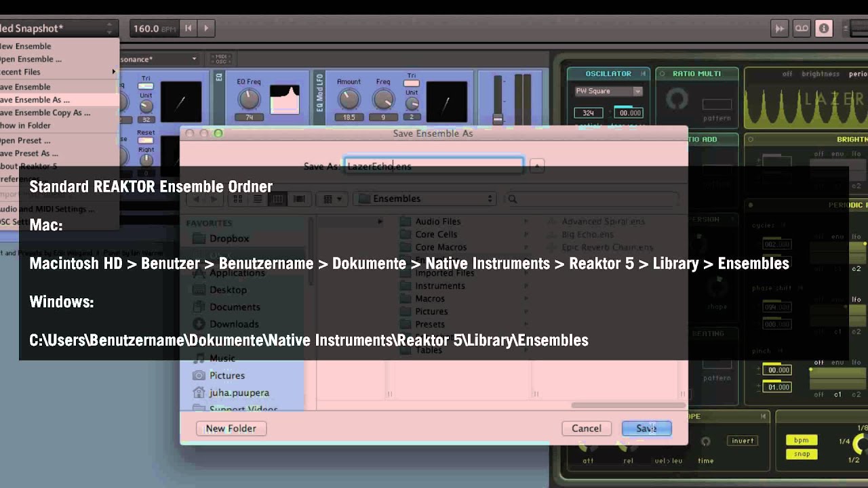Click the Downloads icon in sidebar
868x488 pixels.
point(199,324)
